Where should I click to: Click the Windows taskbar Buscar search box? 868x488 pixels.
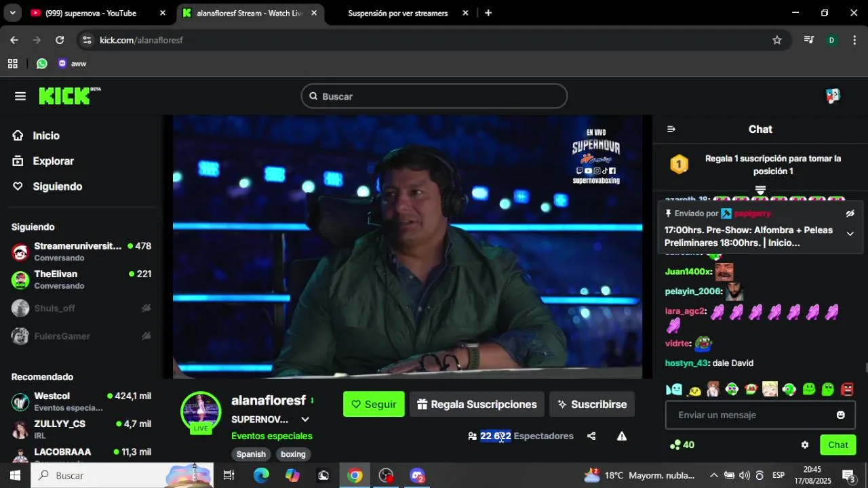pyautogui.click(x=122, y=476)
